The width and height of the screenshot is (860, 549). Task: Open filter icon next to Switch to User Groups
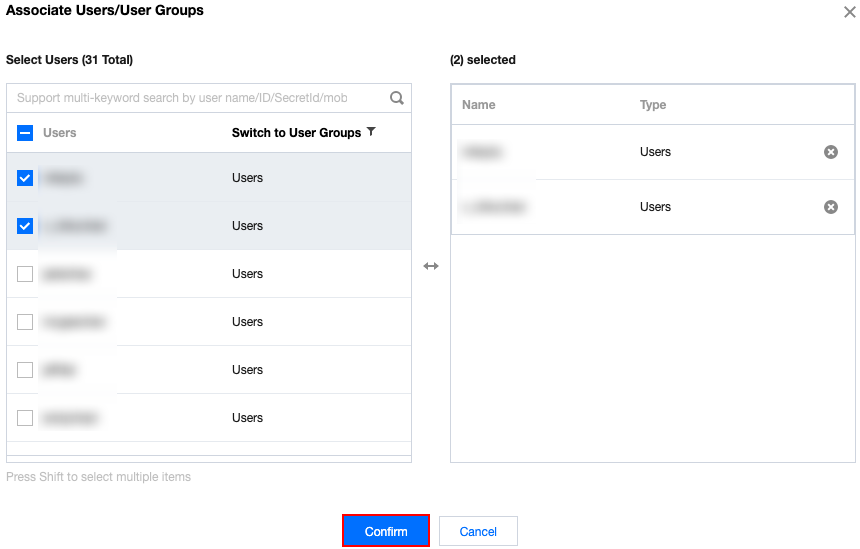pos(372,132)
